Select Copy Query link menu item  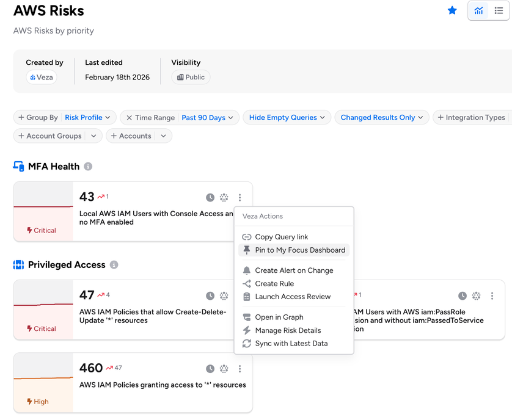(x=294, y=237)
